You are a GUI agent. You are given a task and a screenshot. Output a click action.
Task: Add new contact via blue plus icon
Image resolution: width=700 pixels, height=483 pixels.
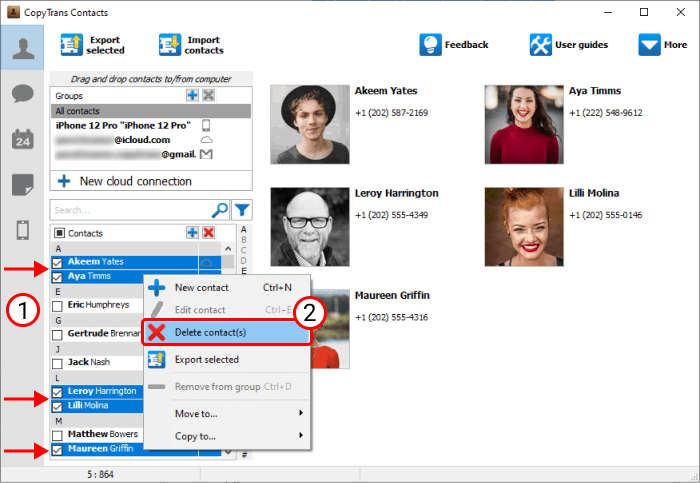(x=192, y=233)
